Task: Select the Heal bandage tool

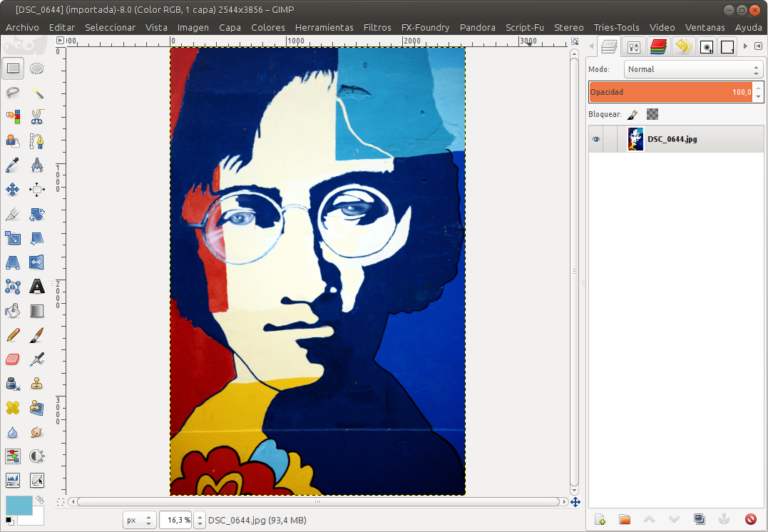Action: (13, 408)
